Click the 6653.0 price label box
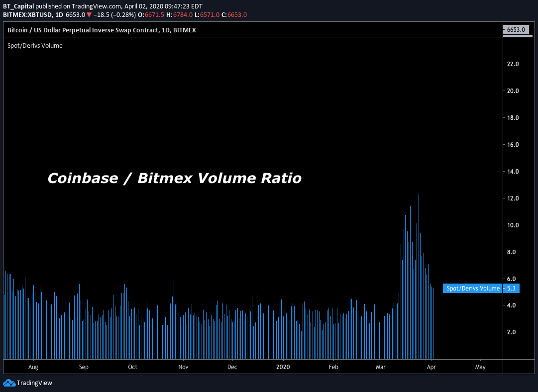 pyautogui.click(x=516, y=30)
